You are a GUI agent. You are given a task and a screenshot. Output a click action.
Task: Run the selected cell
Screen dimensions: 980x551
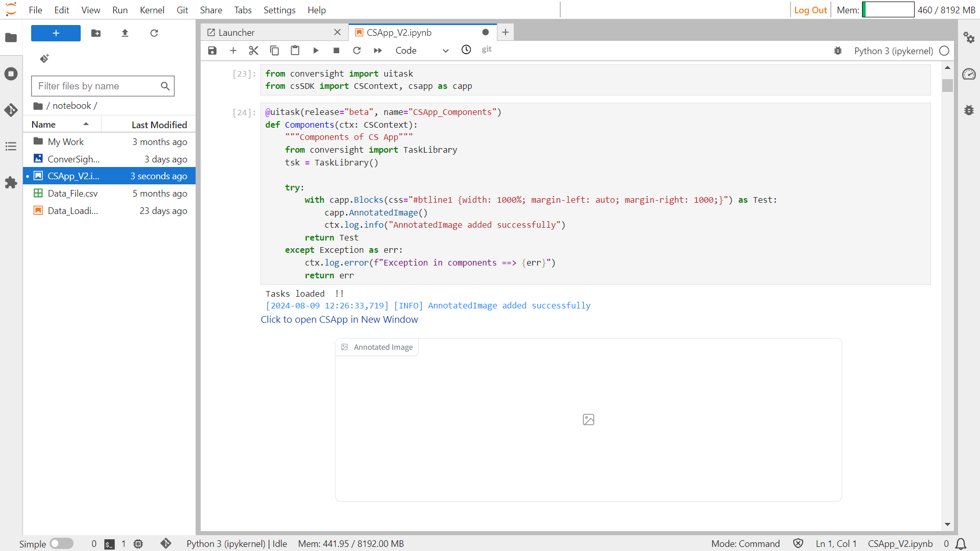click(x=316, y=50)
